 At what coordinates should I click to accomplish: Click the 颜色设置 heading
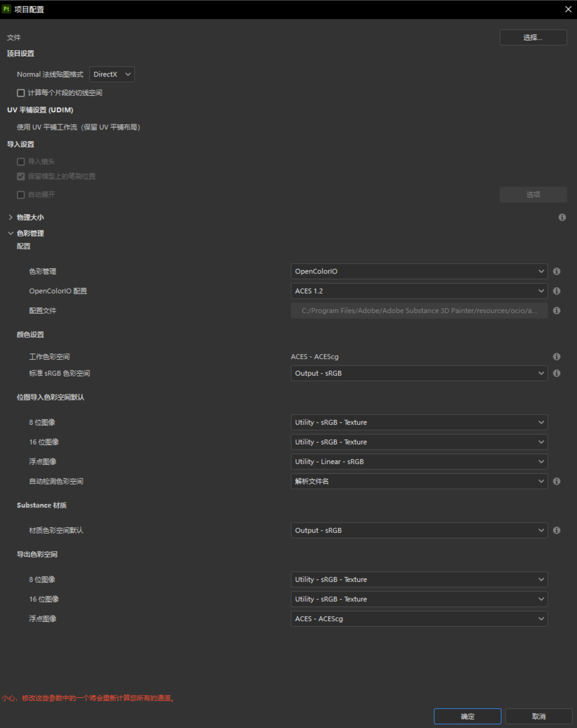30,334
